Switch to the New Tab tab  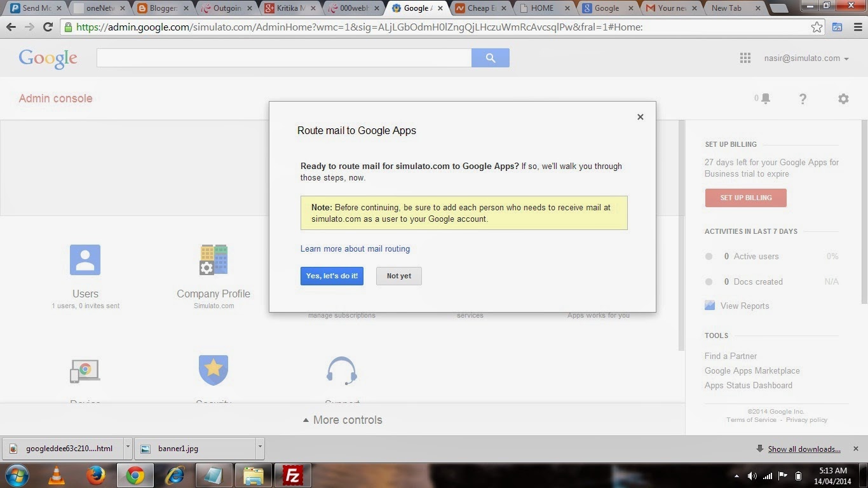(733, 8)
